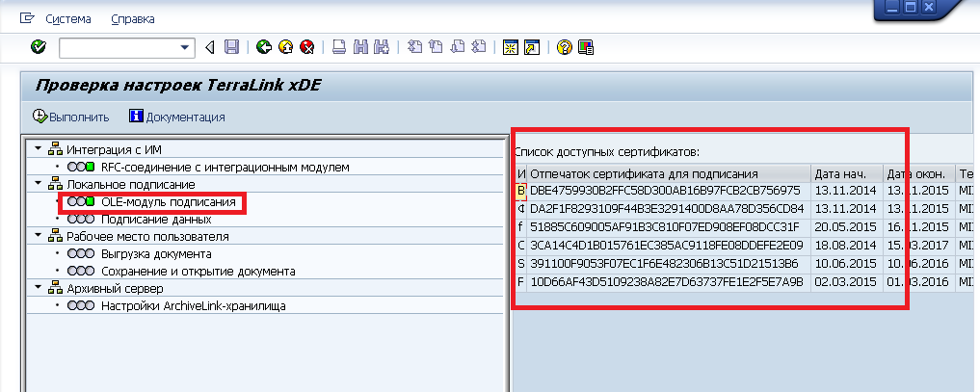
Task: Click traffic light status of RFC-соединение
Action: 81,168
